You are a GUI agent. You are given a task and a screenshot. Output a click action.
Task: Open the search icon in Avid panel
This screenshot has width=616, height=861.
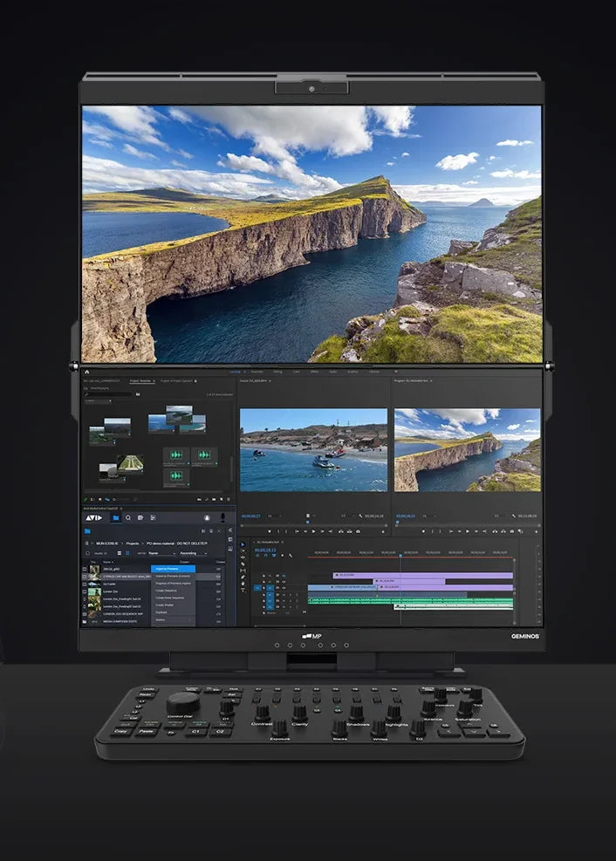[x=128, y=517]
